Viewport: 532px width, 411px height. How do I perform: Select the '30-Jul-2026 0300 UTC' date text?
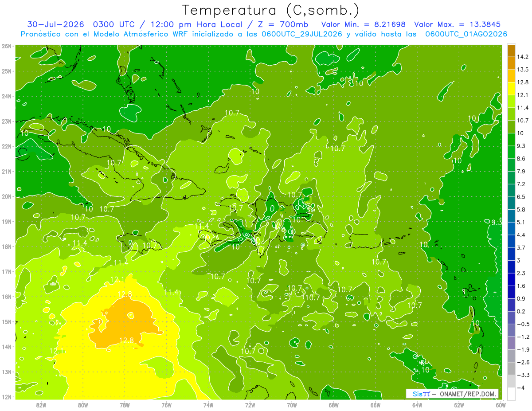point(80,24)
